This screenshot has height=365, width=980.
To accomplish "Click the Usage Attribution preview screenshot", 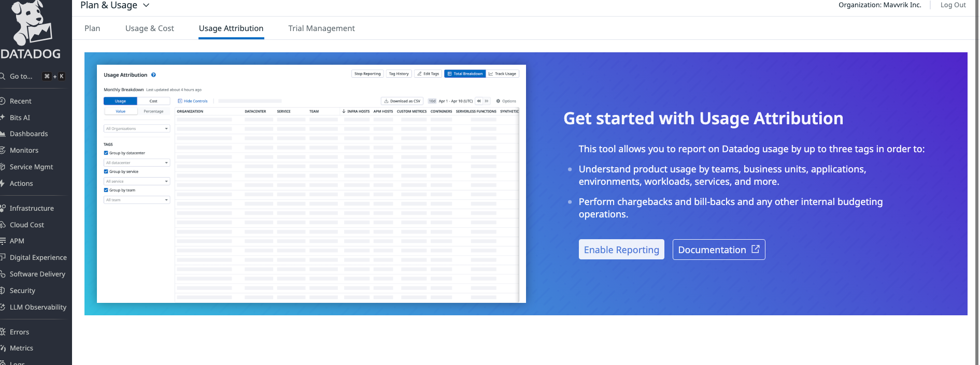I will click(311, 184).
